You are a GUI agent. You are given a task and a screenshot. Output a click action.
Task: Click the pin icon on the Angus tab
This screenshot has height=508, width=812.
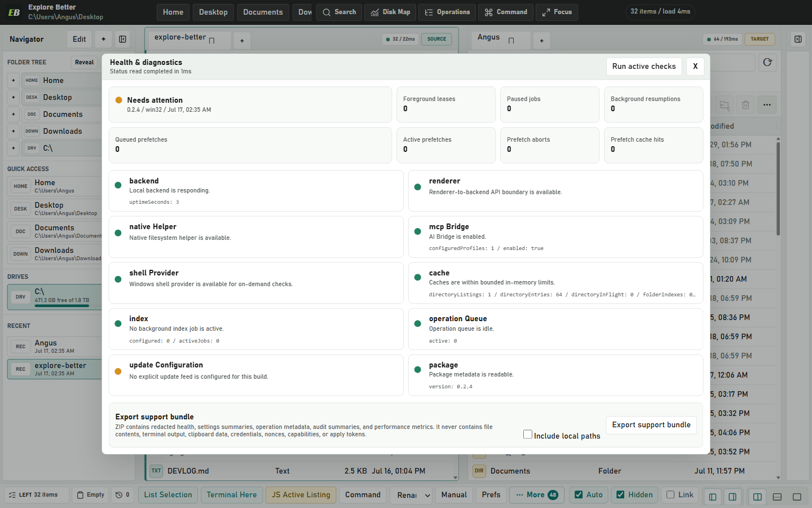tap(511, 40)
